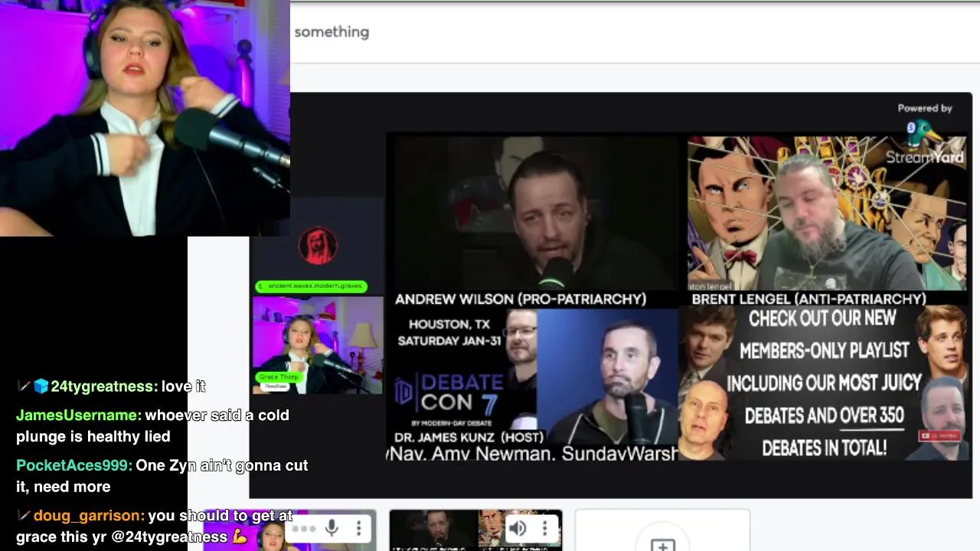Open the three-dot menu beside the microphone icon
The width and height of the screenshot is (980, 551).
click(358, 528)
